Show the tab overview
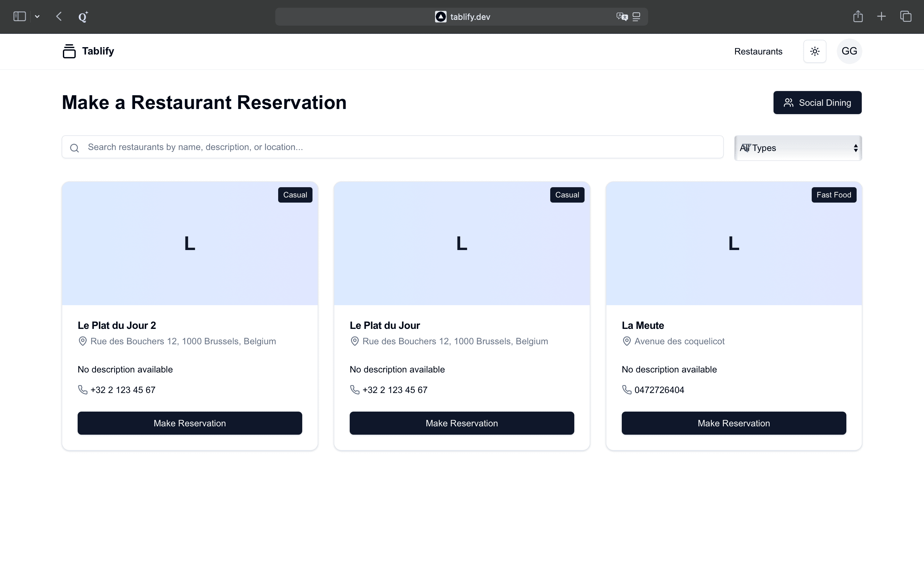The width and height of the screenshot is (924, 577). (906, 16)
